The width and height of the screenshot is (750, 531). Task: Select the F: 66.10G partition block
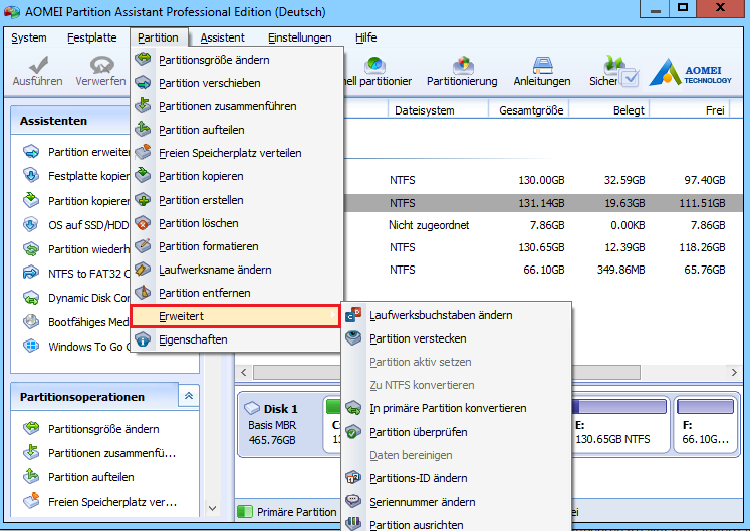(706, 424)
